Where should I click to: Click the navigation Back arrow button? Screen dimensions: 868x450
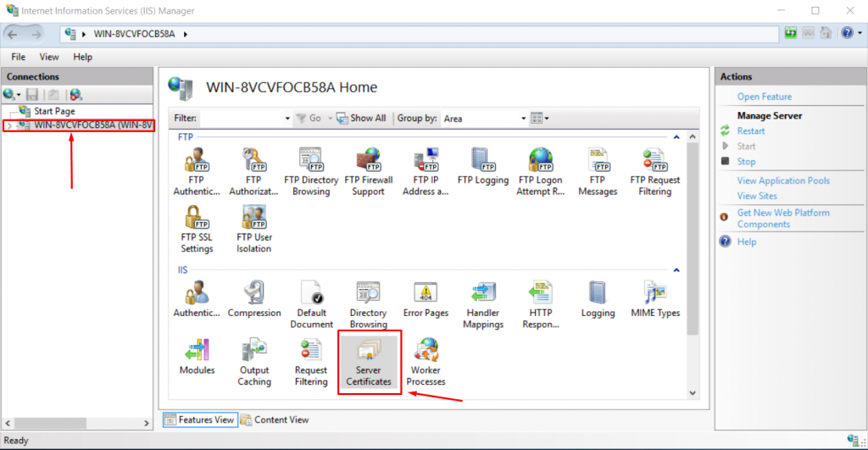pos(12,34)
